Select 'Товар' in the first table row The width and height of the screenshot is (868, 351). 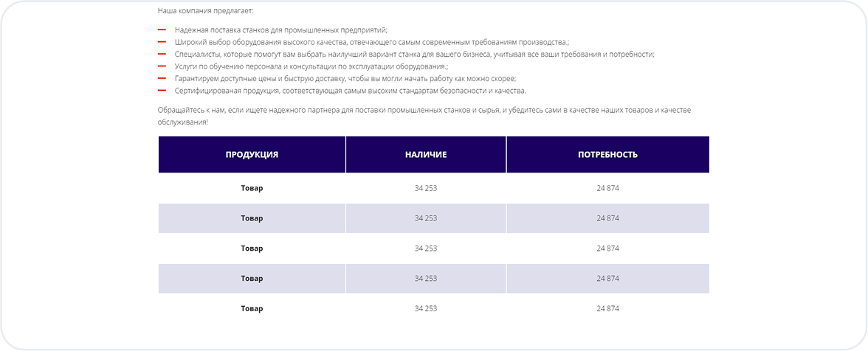[252, 188]
